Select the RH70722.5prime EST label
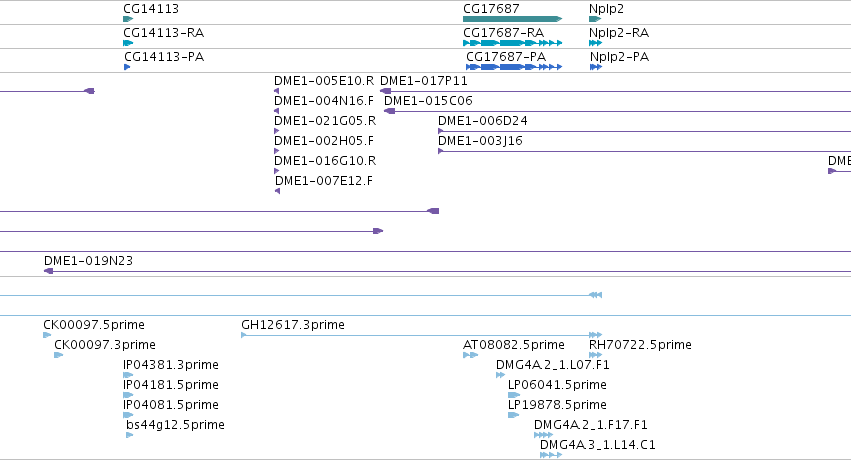Viewport: 851px width, 460px height. [x=640, y=345]
